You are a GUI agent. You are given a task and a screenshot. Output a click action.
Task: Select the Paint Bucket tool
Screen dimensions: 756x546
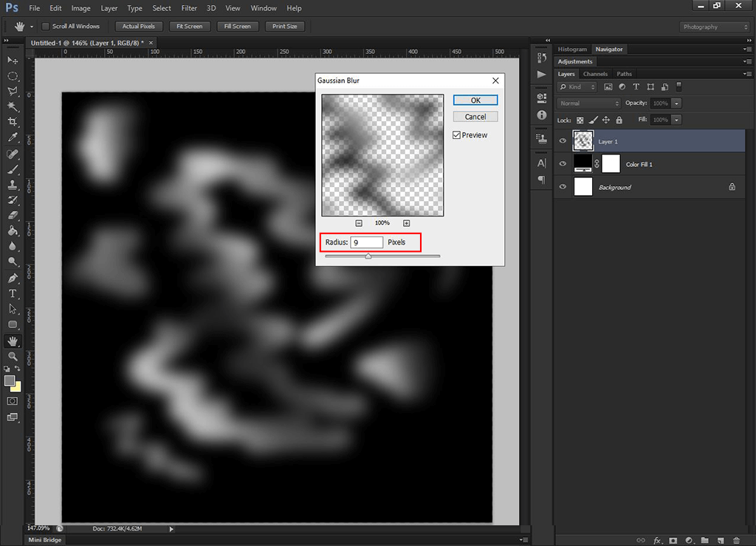pyautogui.click(x=13, y=231)
